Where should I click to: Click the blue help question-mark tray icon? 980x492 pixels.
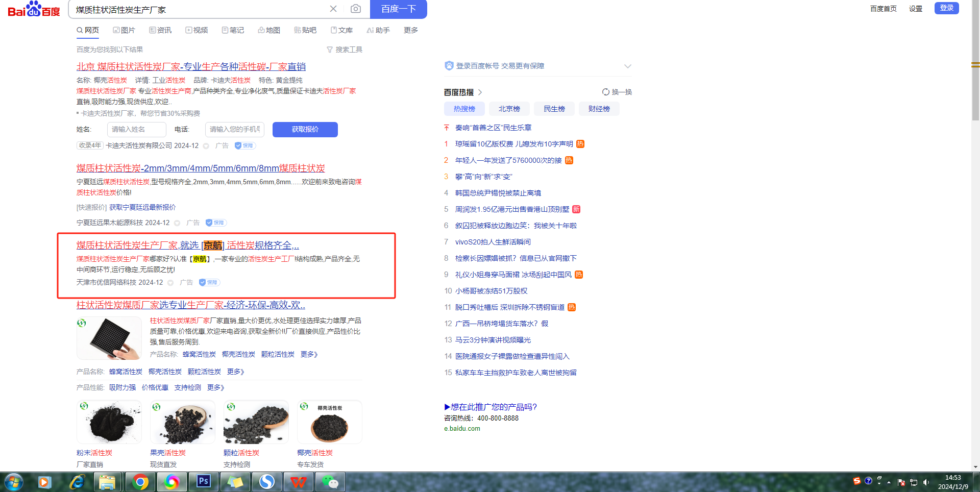(868, 481)
